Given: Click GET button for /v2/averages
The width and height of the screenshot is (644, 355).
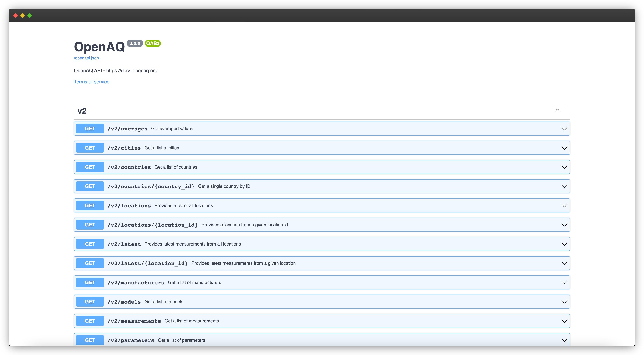Looking at the screenshot, I should click(x=90, y=129).
